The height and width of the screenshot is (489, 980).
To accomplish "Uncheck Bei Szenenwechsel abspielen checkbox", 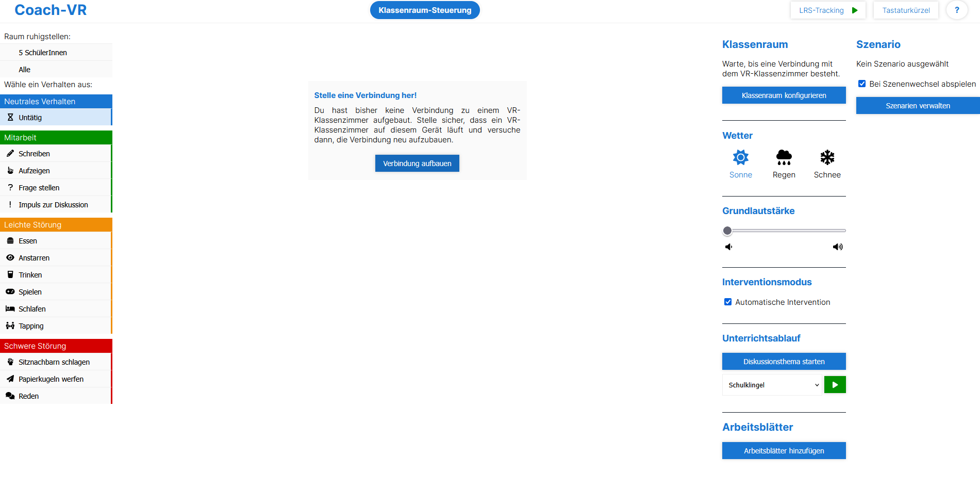I will [862, 84].
